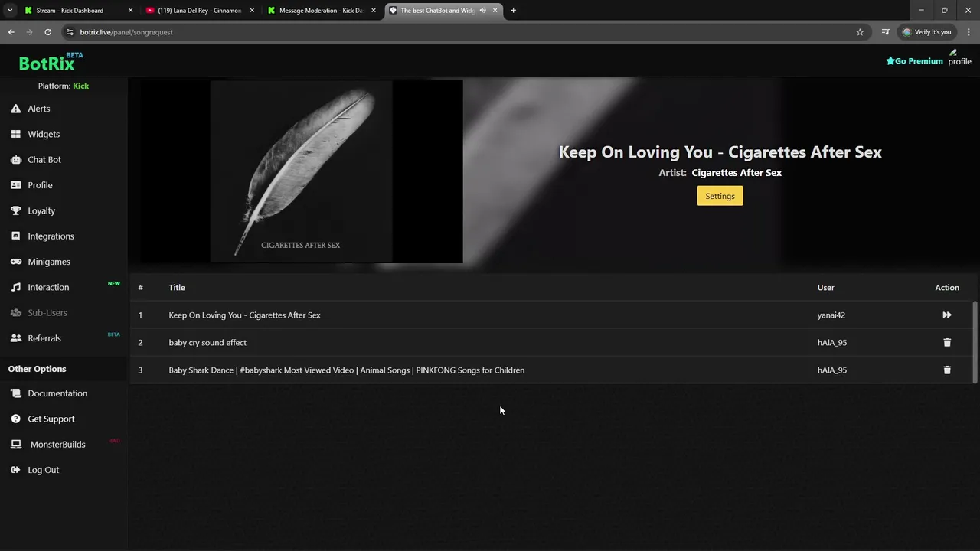Click the Referrals people icon
The image size is (980, 551).
pyautogui.click(x=16, y=338)
